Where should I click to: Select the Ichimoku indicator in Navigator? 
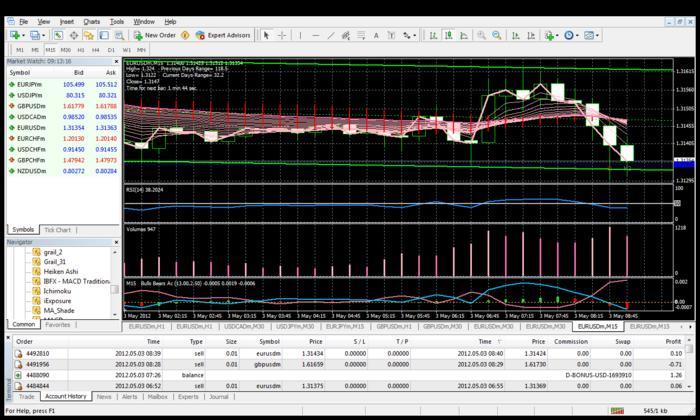[x=57, y=291]
